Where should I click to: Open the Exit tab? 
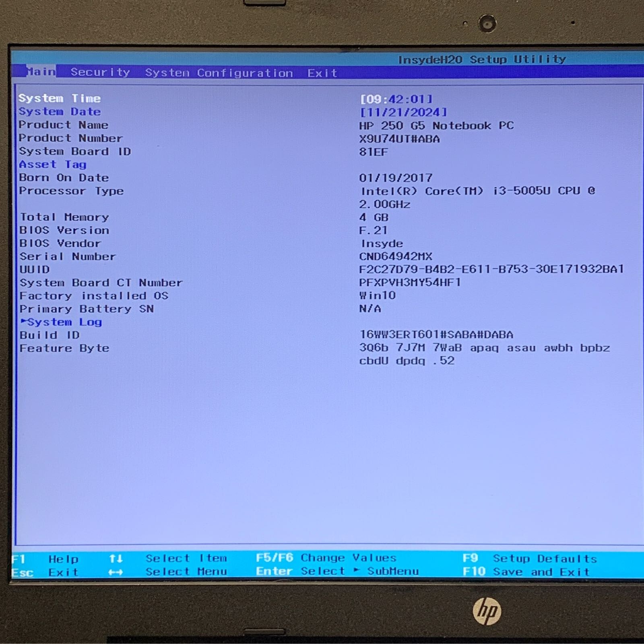(322, 73)
